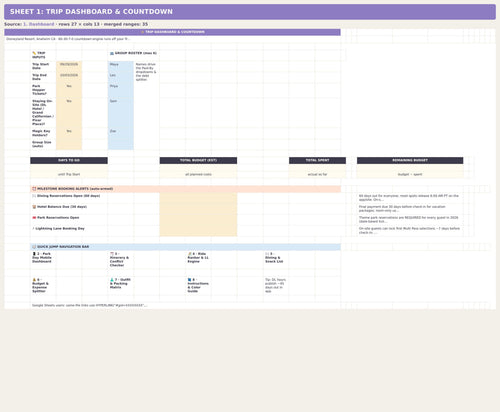The image size is (500, 412).
Task: Open the 'Itinerary & Conflict Checker' jump link
Action: [x=119, y=260]
